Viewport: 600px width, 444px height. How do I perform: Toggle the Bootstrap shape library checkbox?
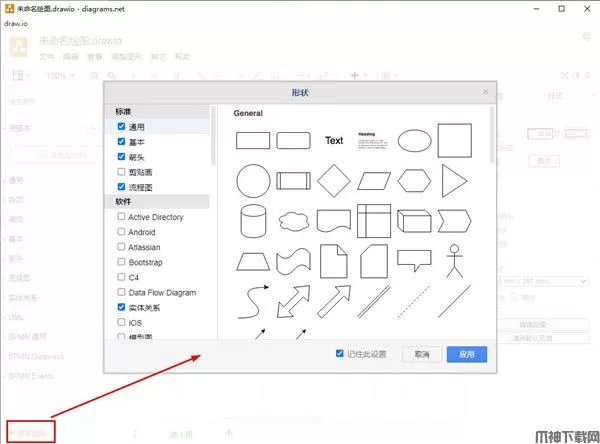tap(122, 262)
